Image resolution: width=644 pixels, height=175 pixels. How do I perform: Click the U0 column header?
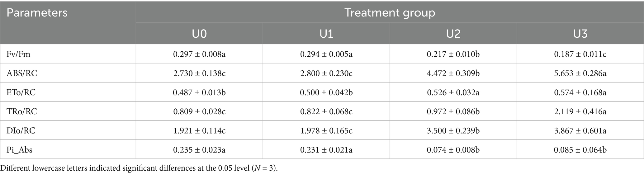coord(199,34)
